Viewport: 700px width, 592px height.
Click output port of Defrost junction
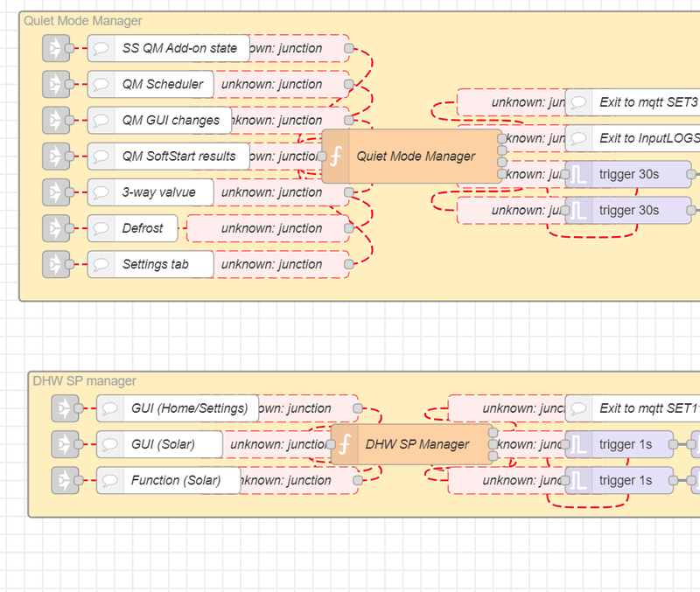coord(349,228)
